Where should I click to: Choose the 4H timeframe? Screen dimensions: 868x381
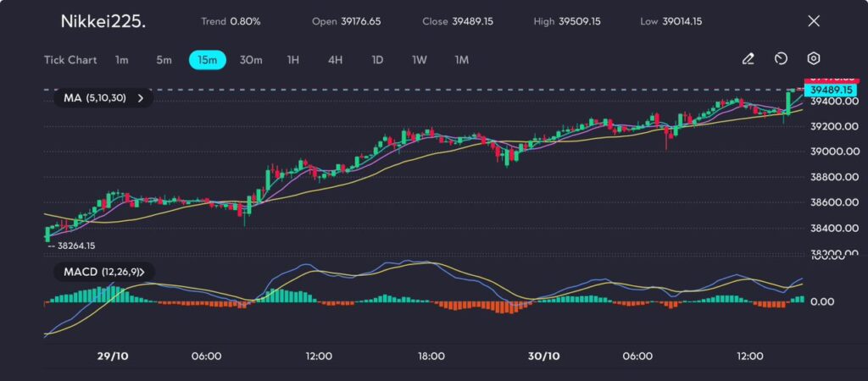point(335,60)
